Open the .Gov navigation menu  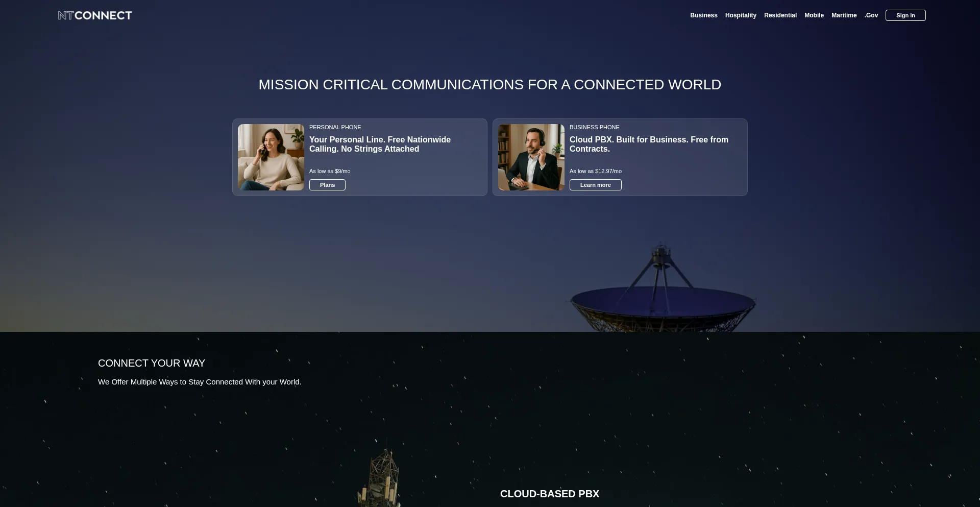[871, 15]
